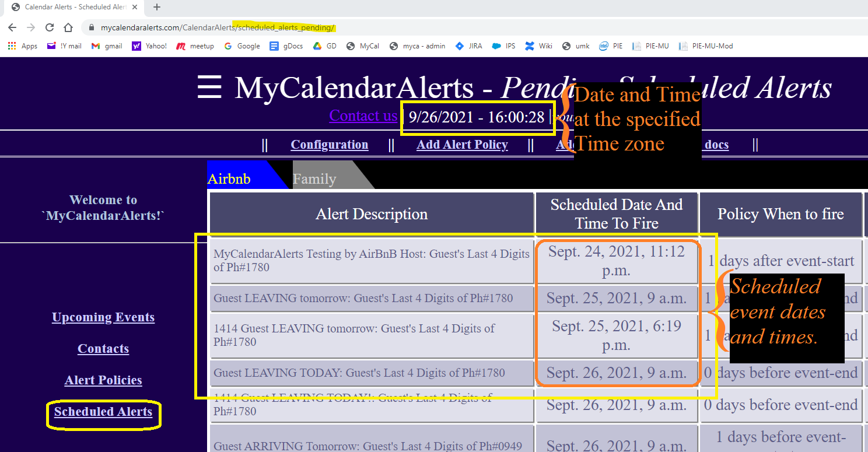The image size is (868, 452).
Task: Open the Configuration menu link
Action: pos(329,145)
